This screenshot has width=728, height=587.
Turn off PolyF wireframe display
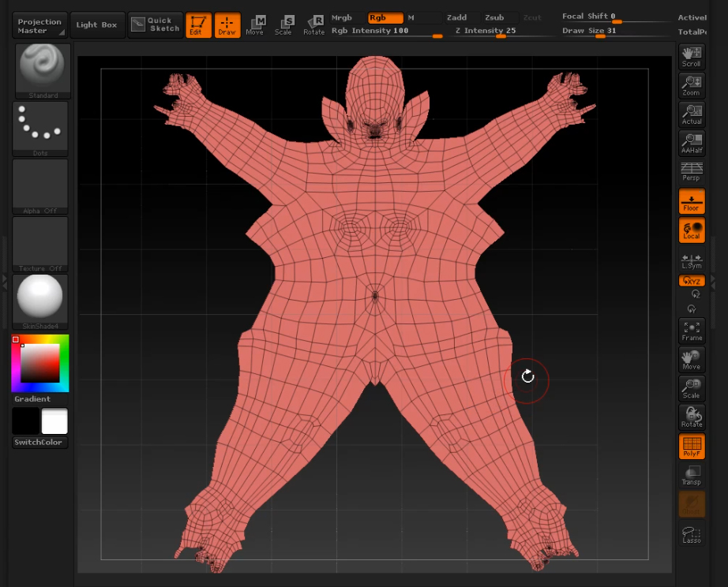[x=692, y=447]
